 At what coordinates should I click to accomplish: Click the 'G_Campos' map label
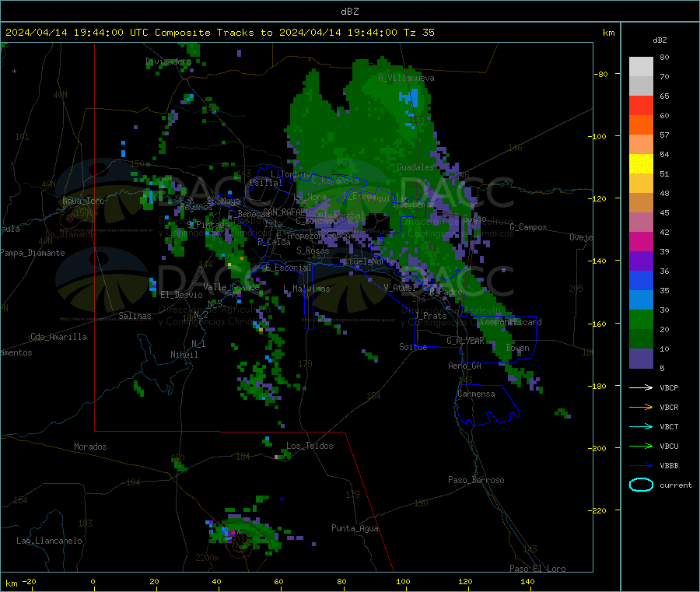528,227
